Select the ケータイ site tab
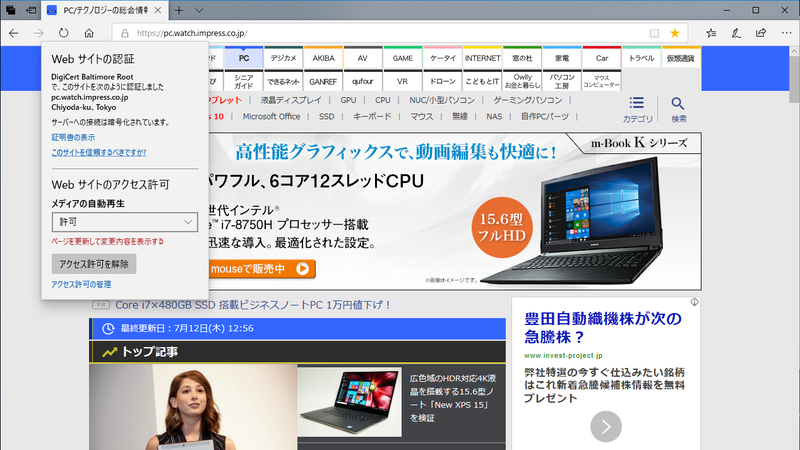 442,58
